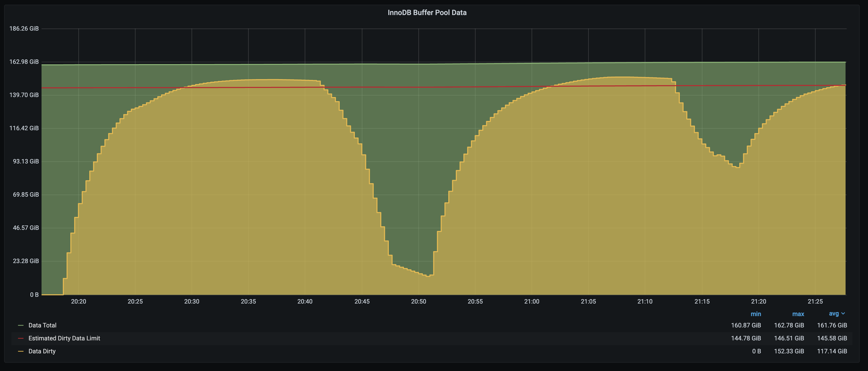Click the yellow Data Dirty color swatch
The height and width of the screenshot is (371, 868).
click(21, 351)
